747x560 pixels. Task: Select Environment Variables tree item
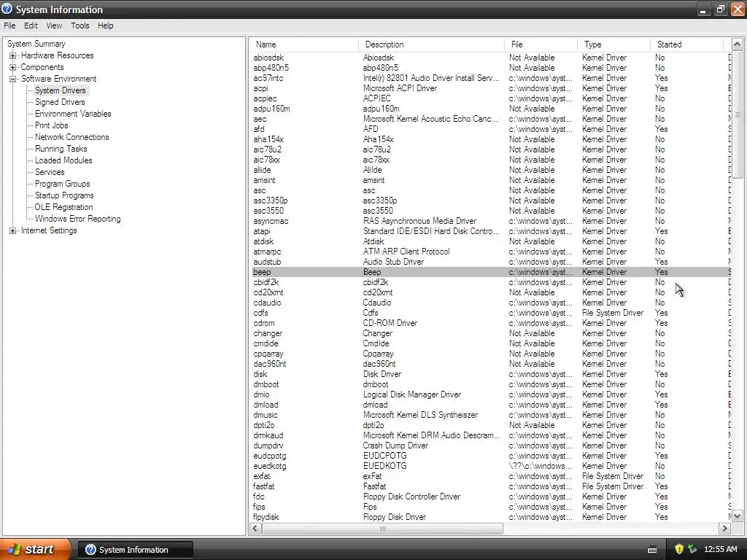coord(73,114)
